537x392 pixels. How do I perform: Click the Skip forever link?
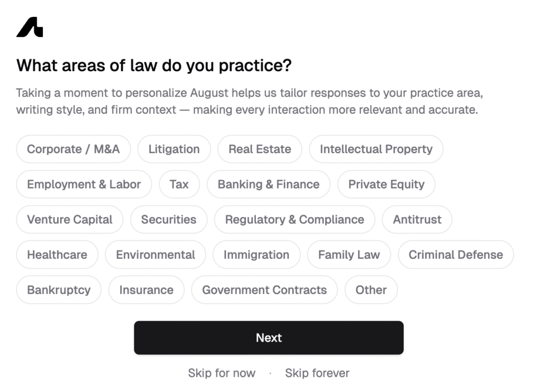(317, 373)
